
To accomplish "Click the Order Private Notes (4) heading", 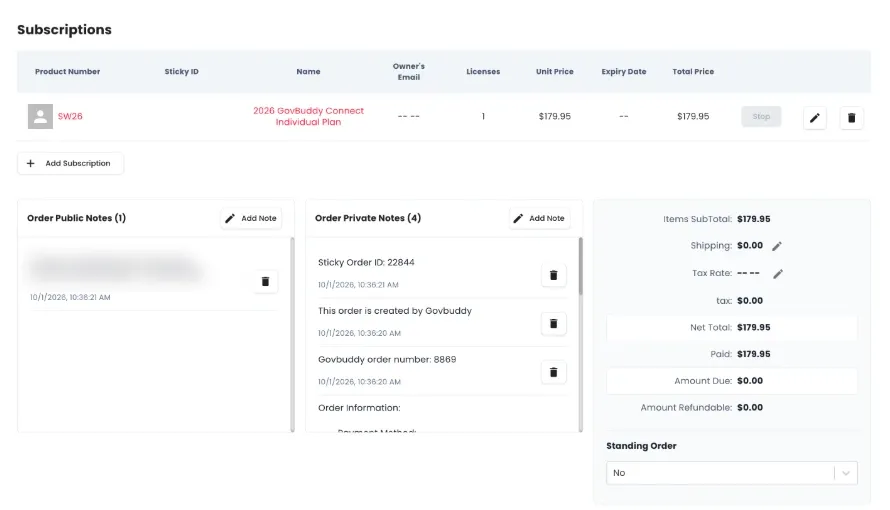I will click(x=368, y=218).
